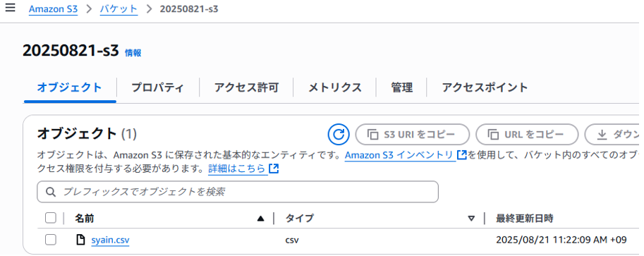The height and width of the screenshot is (256, 644).
Task: Click the S3 URI をコピー button
Action: point(413,135)
